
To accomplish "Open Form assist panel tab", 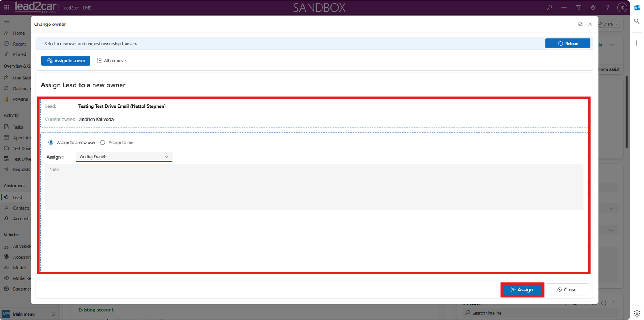I will (609, 69).
